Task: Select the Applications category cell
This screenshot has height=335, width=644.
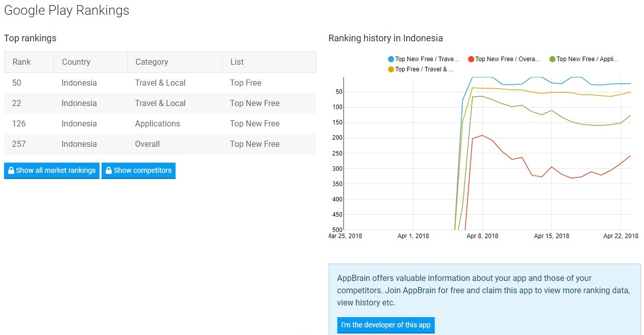Action: click(x=157, y=123)
